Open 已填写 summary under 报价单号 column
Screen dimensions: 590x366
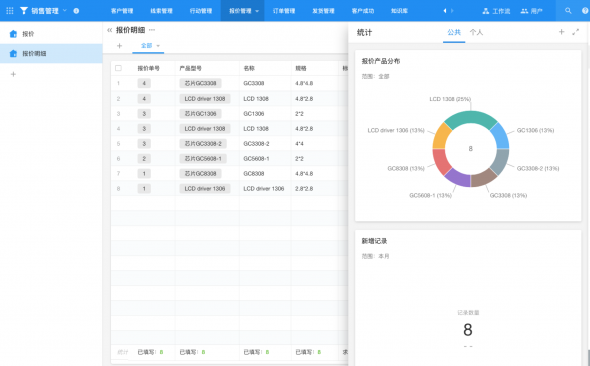[x=150, y=352]
